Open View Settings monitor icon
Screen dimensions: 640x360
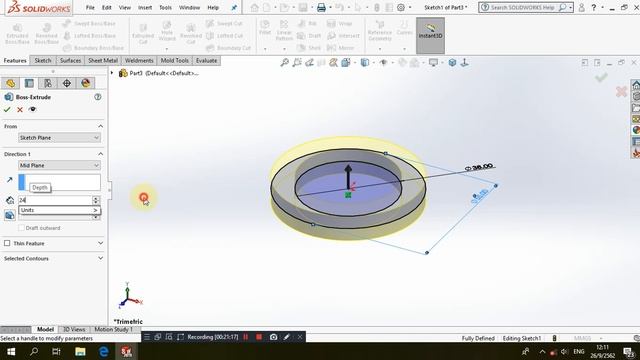click(433, 62)
